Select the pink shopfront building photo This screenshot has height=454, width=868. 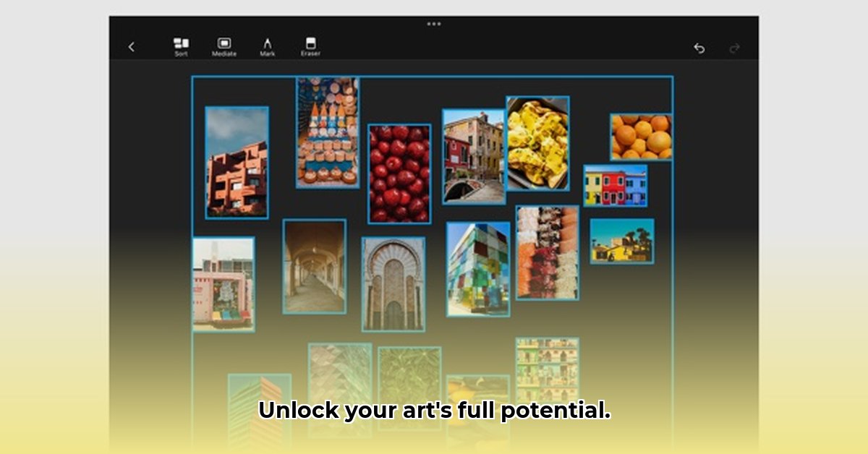224,284
